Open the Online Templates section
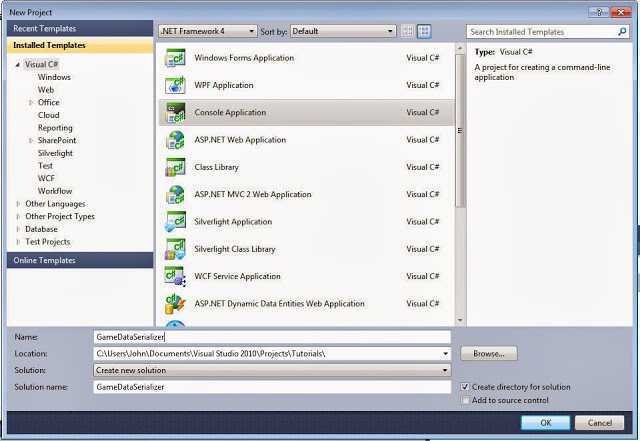Viewport: 640px width, 441px height. tap(80, 260)
